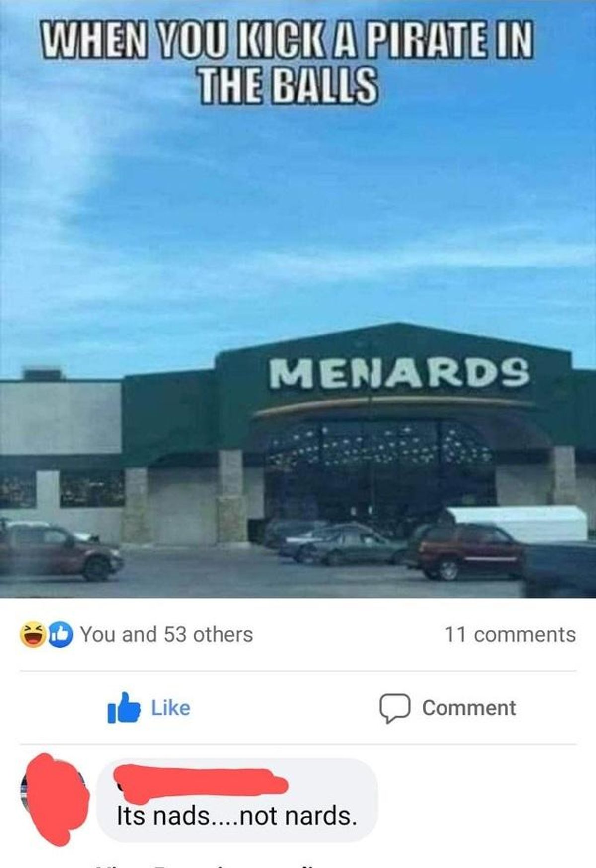Click the red SUV parked by entrance

(x=464, y=551)
